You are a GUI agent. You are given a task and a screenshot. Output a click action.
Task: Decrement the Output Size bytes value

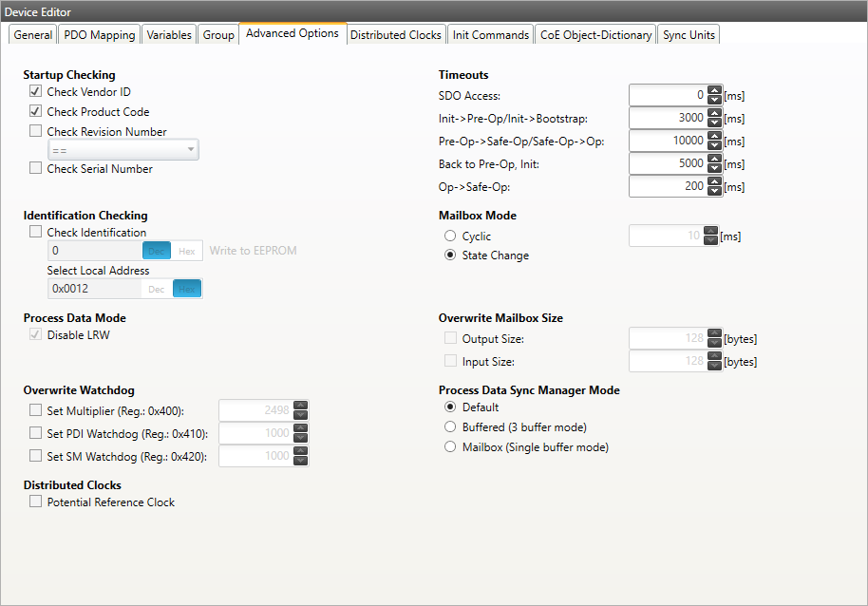pyautogui.click(x=714, y=341)
